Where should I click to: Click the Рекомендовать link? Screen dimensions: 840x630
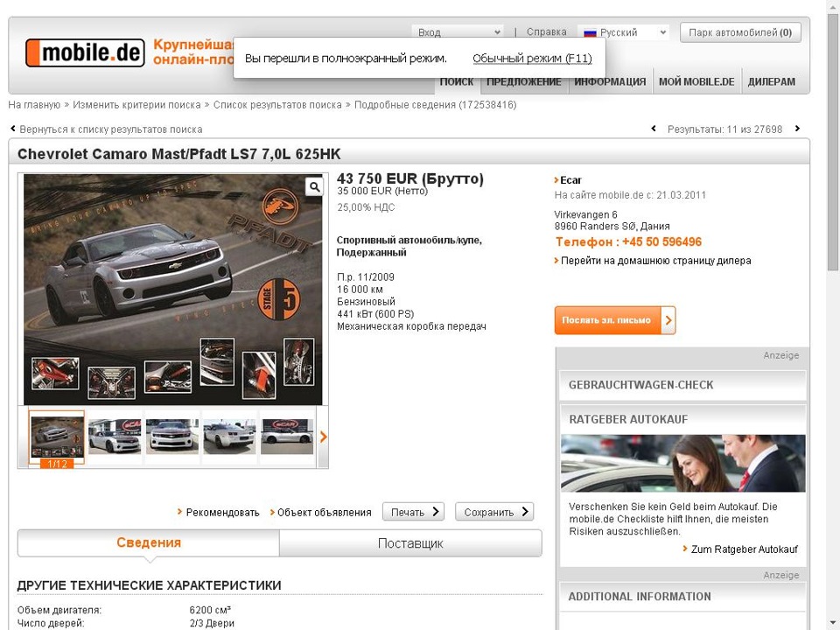222,513
